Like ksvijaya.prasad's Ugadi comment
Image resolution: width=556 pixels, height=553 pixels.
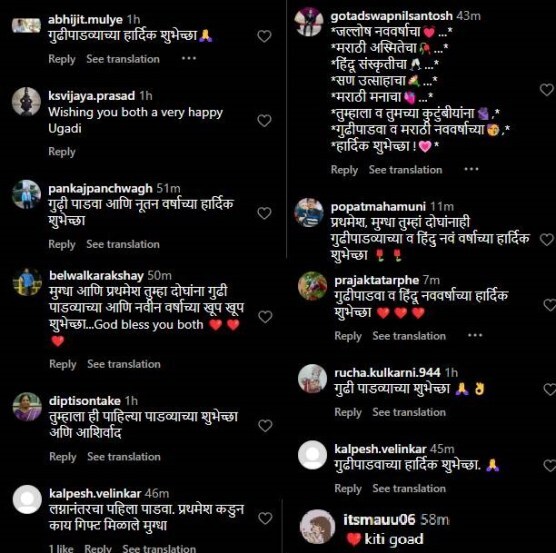[x=264, y=121]
